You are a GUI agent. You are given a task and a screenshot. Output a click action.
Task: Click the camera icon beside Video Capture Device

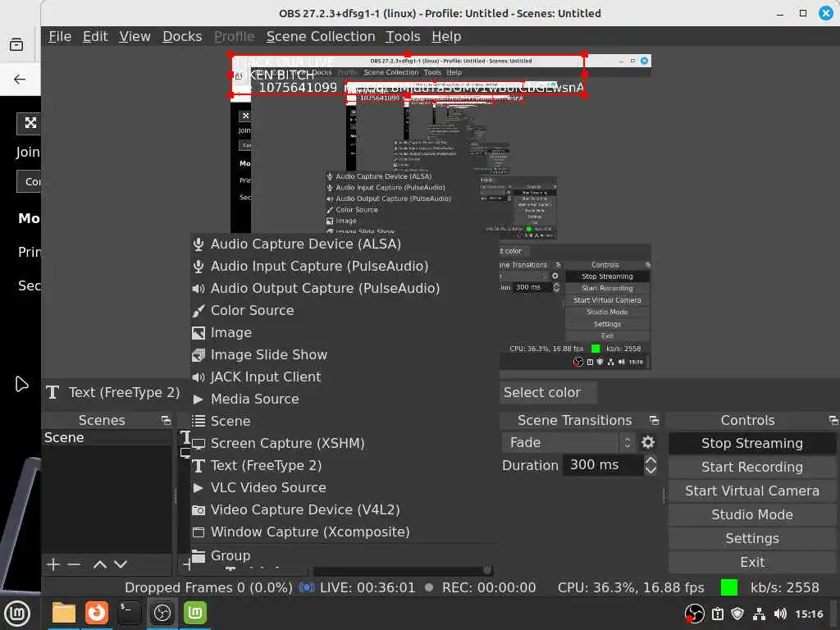[199, 510]
